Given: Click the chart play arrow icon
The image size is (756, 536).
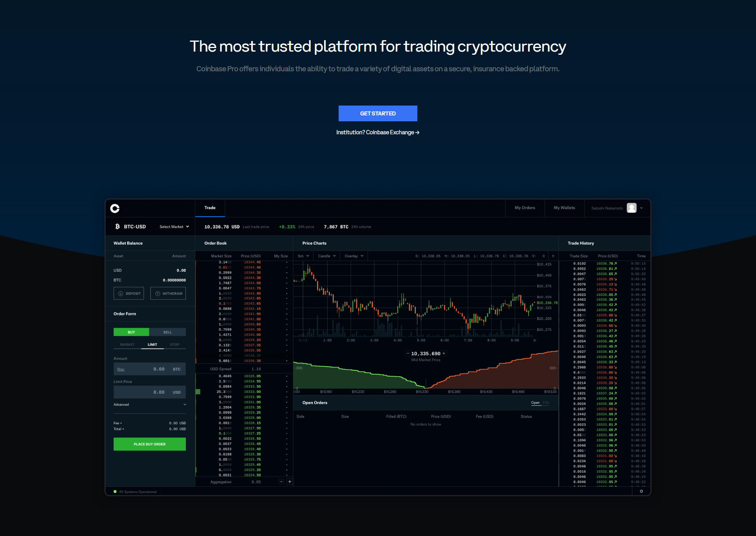Looking at the screenshot, I should pos(553,256).
